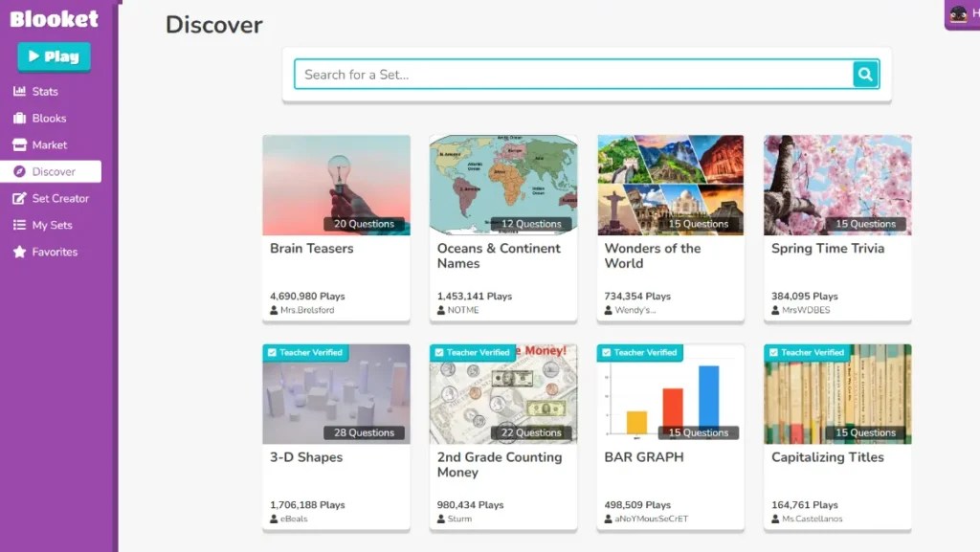Click the search magnifying glass icon
Viewport: 980px width, 552px height.
864,74
